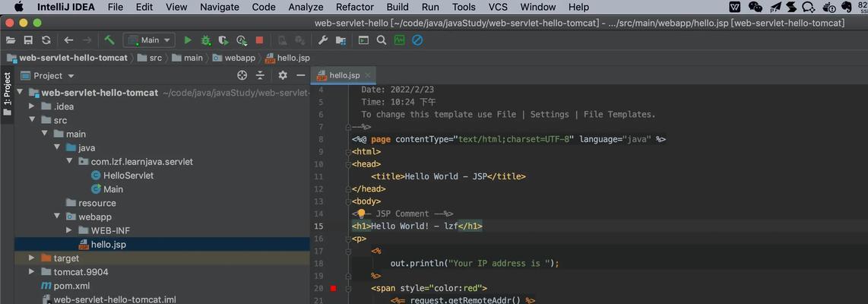Collapse the com.lzf.learnjava.servlet package arrow
The image size is (868, 304).
tap(68, 162)
